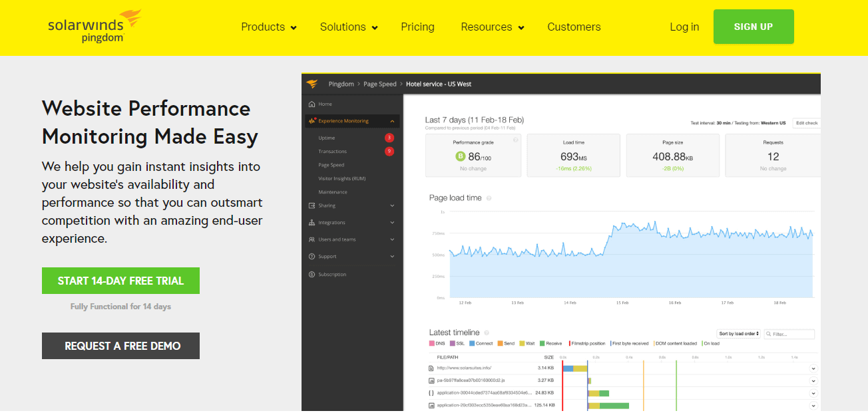Open the Resources dropdown menu
The width and height of the screenshot is (868, 413).
[x=493, y=27]
